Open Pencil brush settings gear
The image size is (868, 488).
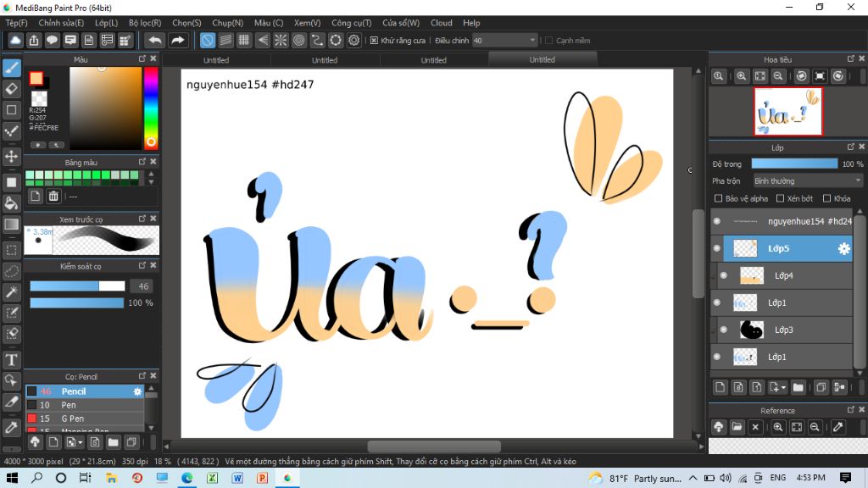click(137, 391)
